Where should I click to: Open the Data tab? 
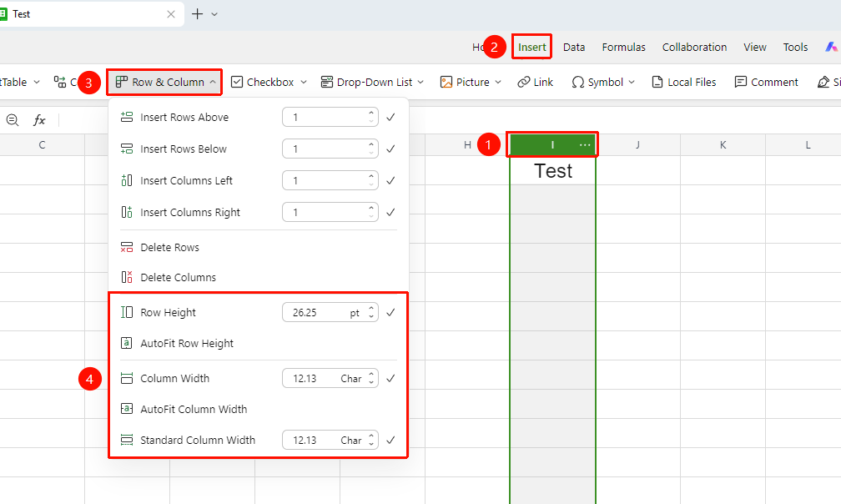(574, 48)
